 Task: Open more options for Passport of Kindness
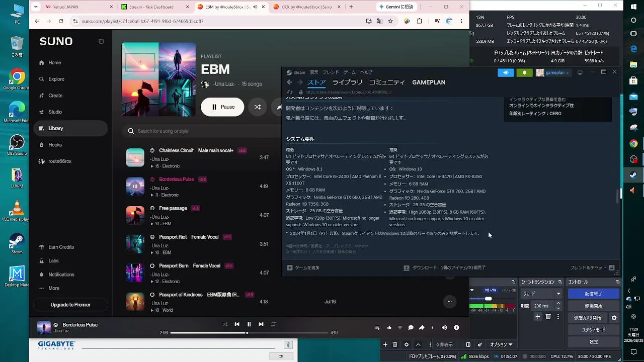click(449, 302)
